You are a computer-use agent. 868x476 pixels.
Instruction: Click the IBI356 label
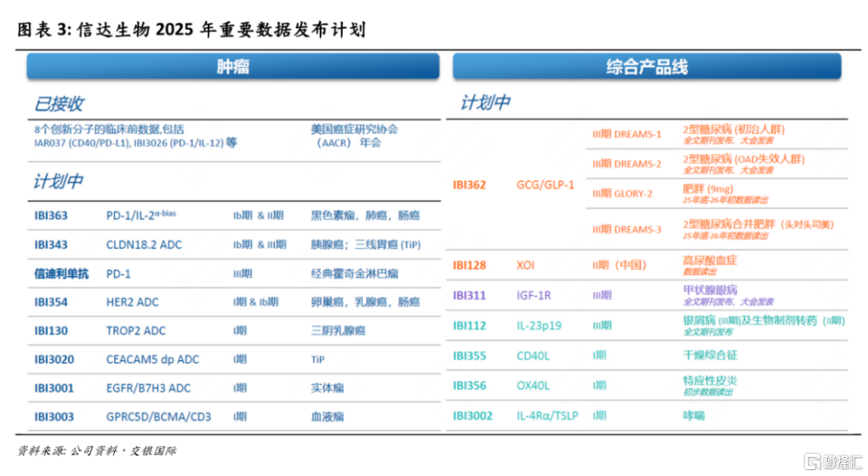point(470,386)
